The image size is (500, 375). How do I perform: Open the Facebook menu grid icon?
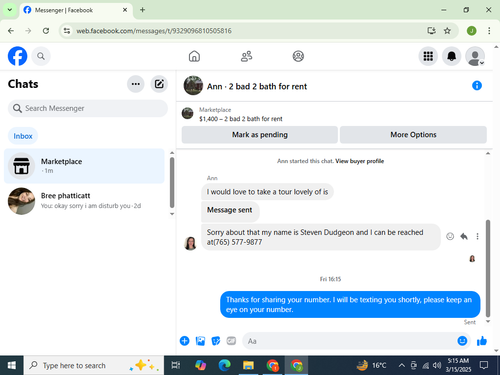click(428, 56)
